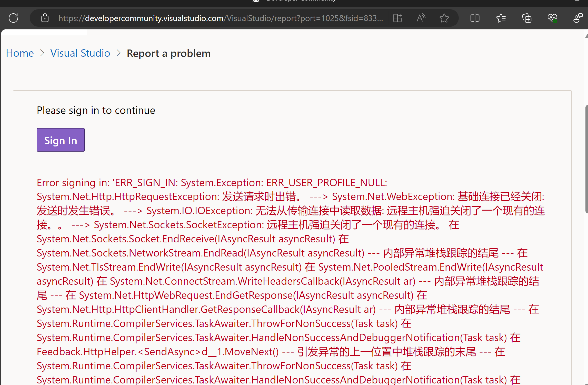The width and height of the screenshot is (588, 385).
Task: Activate the Read aloud icon
Action: [421, 18]
